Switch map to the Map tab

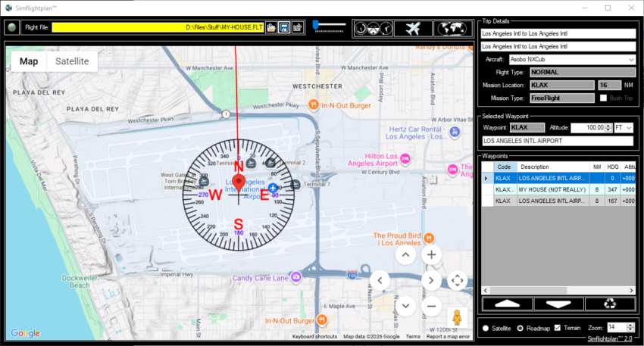tap(29, 61)
